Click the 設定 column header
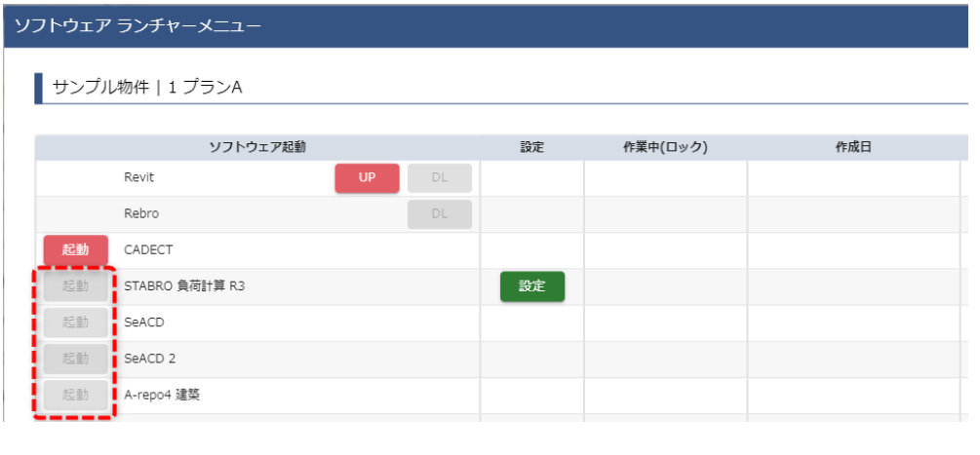The width and height of the screenshot is (980, 455). coord(531,147)
